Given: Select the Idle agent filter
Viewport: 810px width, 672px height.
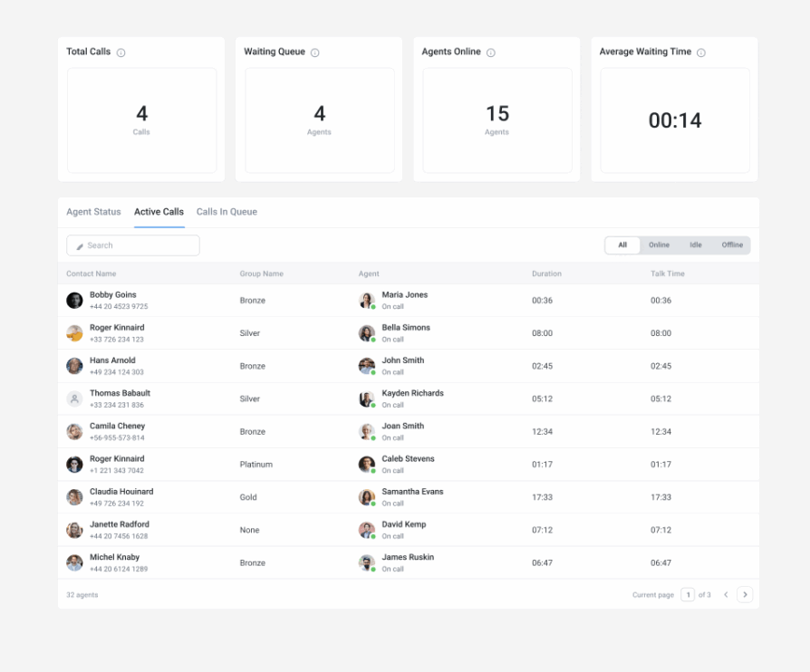Looking at the screenshot, I should click(x=695, y=245).
